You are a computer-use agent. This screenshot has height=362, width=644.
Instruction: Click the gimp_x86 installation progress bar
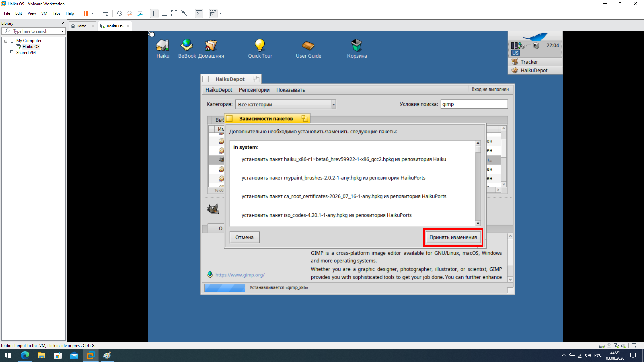(x=225, y=288)
